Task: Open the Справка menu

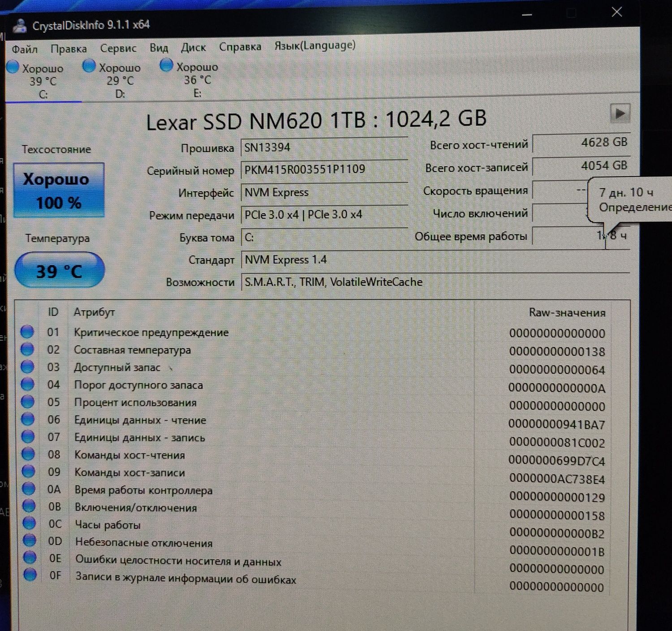Action: 240,47
